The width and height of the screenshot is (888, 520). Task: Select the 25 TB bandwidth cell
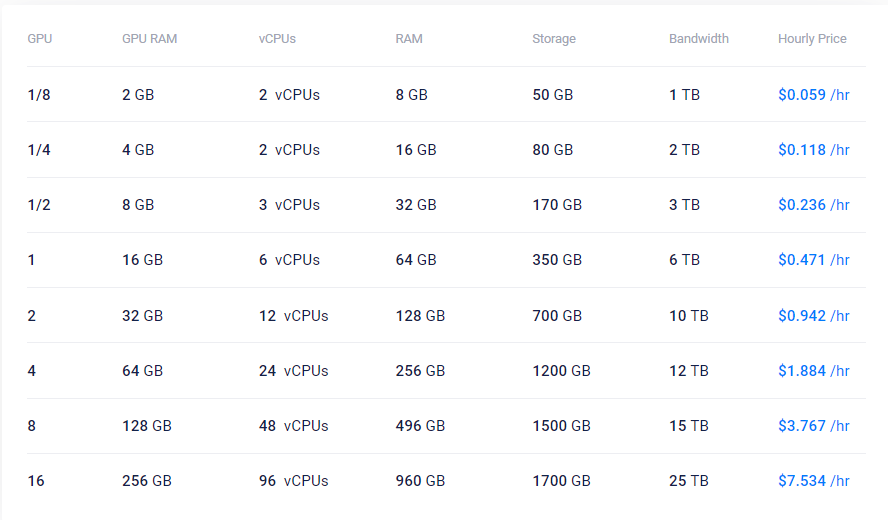688,481
